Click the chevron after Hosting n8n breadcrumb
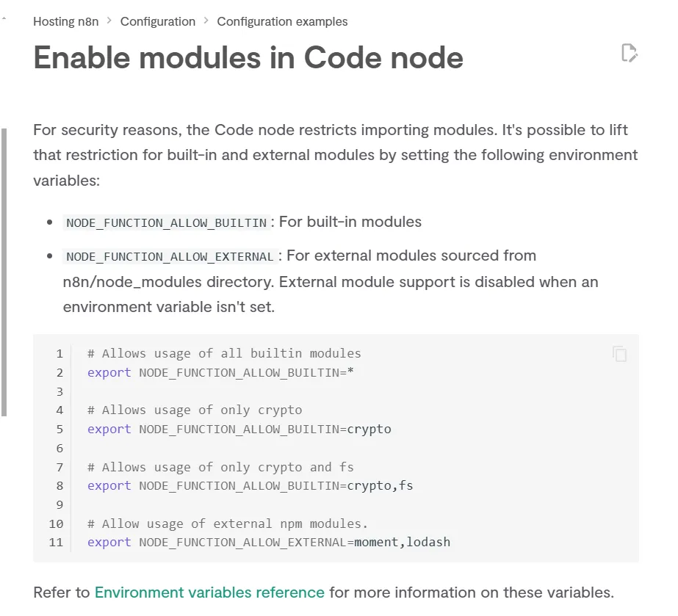Screen dimensions: 678x616 point(109,21)
